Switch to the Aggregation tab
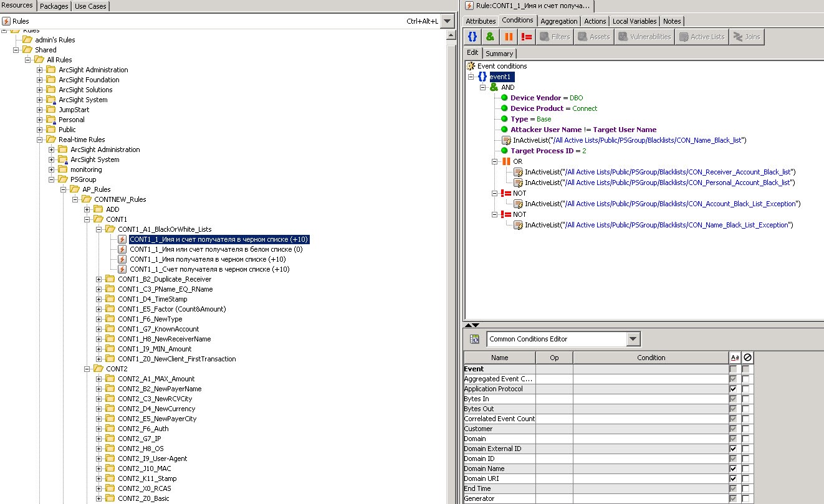This screenshot has height=504, width=824. 558,21
